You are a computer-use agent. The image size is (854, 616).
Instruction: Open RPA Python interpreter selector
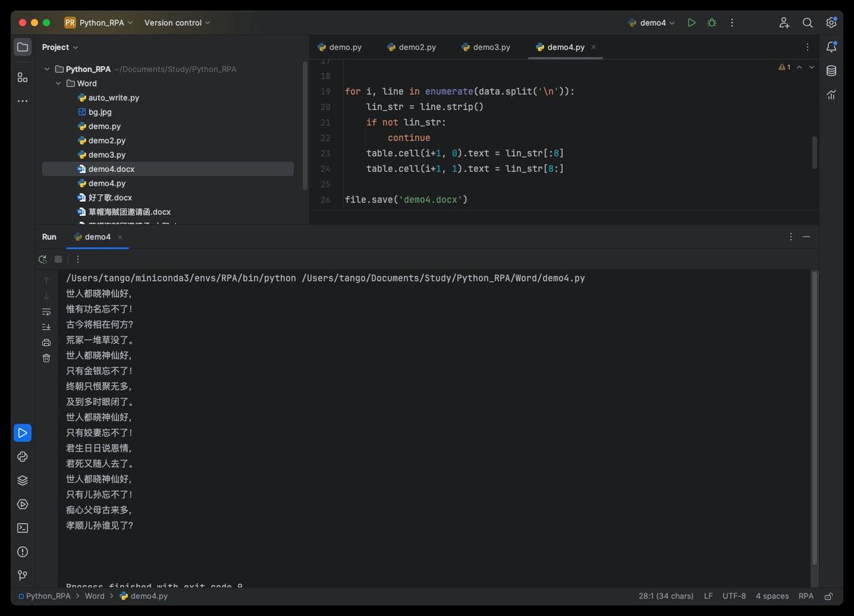806,596
